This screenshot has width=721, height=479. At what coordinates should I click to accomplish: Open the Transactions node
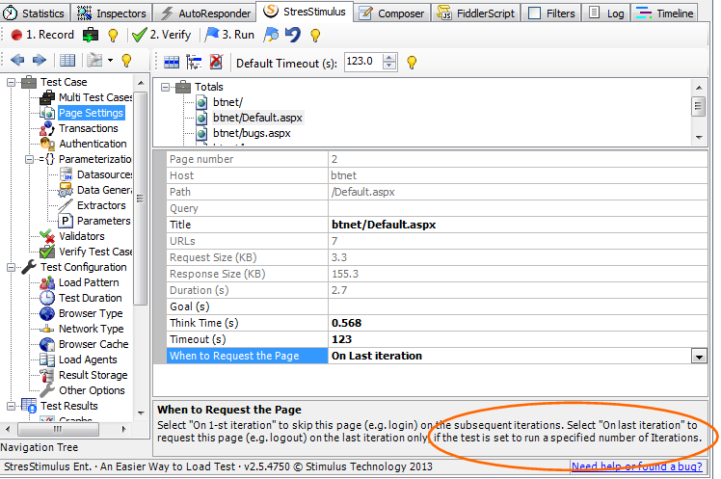click(88, 128)
